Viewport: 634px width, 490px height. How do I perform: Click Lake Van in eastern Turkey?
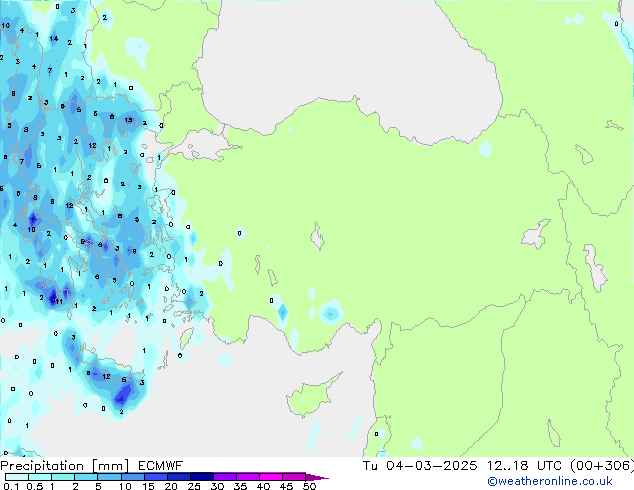click(537, 235)
